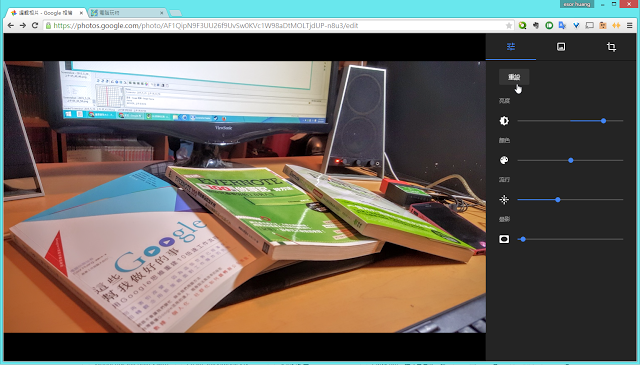Open the new tab button

coord(176,13)
